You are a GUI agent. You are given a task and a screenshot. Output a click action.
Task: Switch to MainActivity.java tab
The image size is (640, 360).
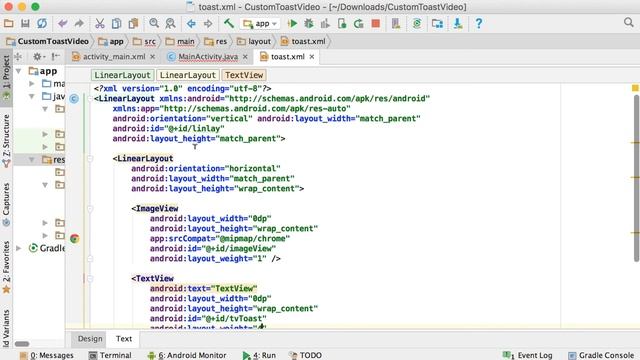click(x=208, y=57)
